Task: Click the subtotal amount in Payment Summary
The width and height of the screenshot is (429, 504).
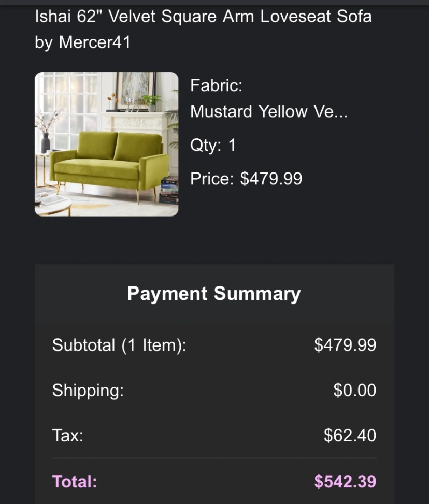Action: [345, 345]
